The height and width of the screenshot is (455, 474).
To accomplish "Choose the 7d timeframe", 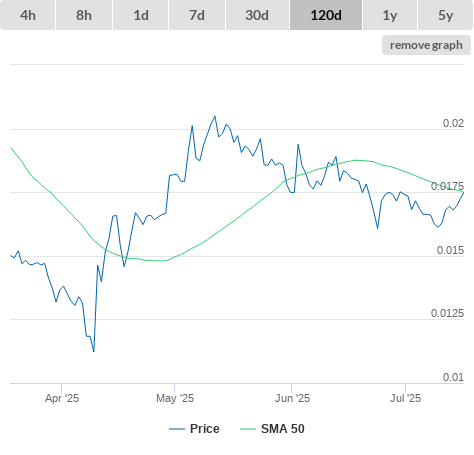I will (197, 15).
